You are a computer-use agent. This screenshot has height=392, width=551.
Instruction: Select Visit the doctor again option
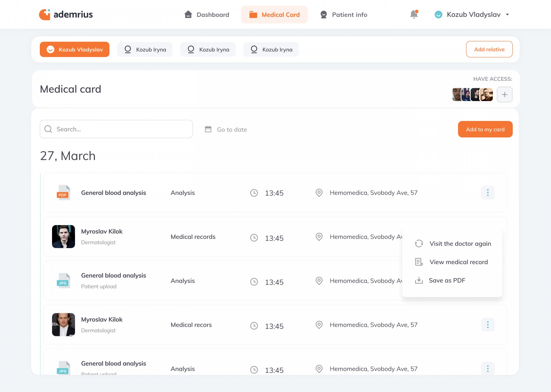coord(460,244)
